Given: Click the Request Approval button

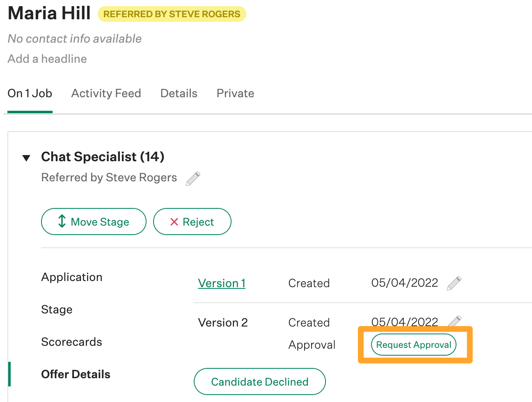Looking at the screenshot, I should (x=413, y=345).
